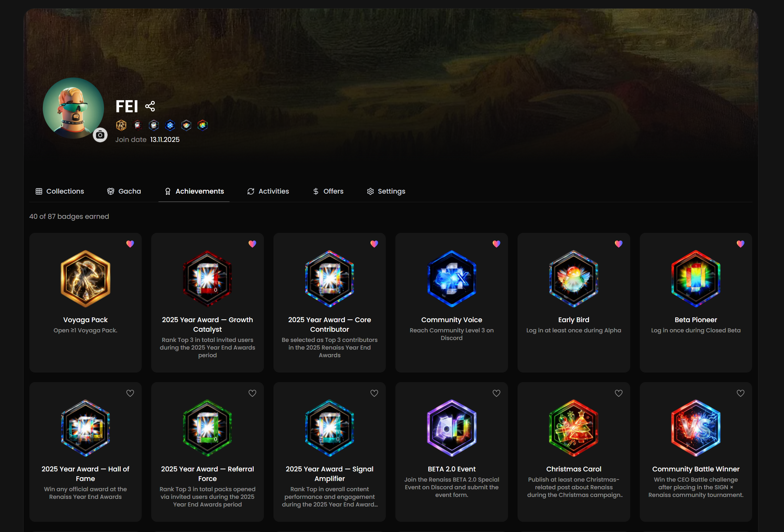Unfavorite the Voyaga Pack badge heart
Screen dimensions: 784x532
point(130,244)
